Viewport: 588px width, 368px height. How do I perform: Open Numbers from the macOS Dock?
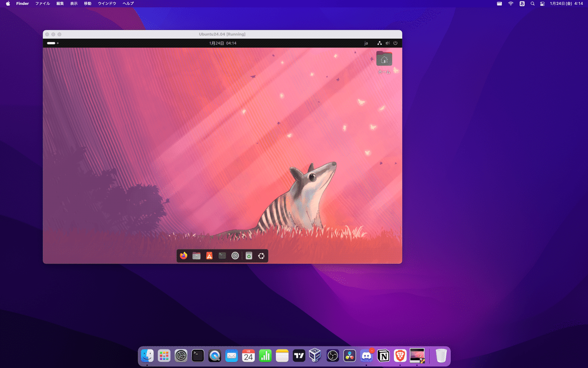pyautogui.click(x=265, y=355)
